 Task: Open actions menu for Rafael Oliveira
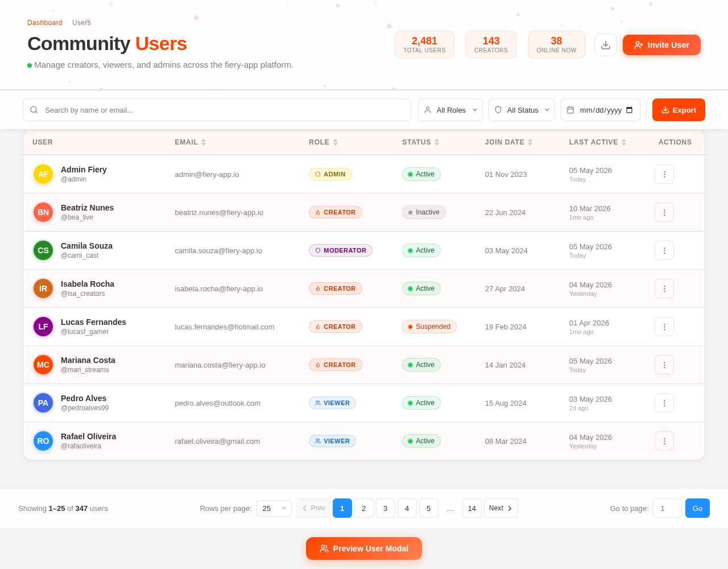(664, 441)
